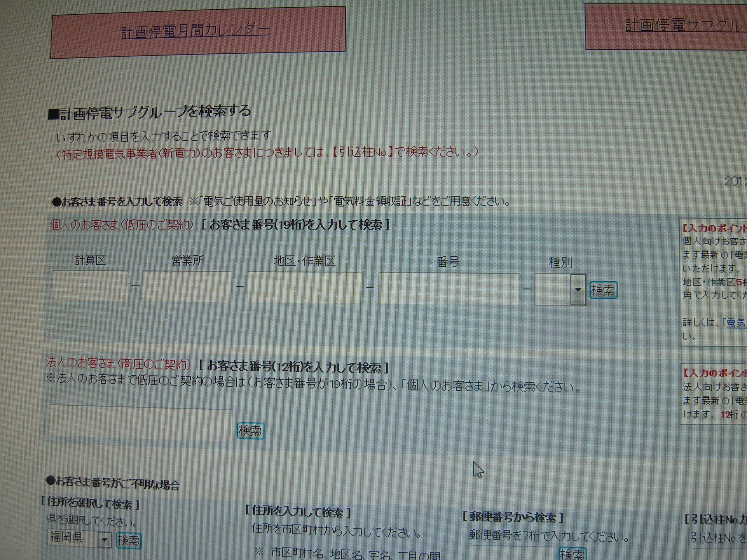Click the 入力のポイント heading in upper hint box
Image resolution: width=747 pixels, height=560 pixels.
(x=714, y=229)
